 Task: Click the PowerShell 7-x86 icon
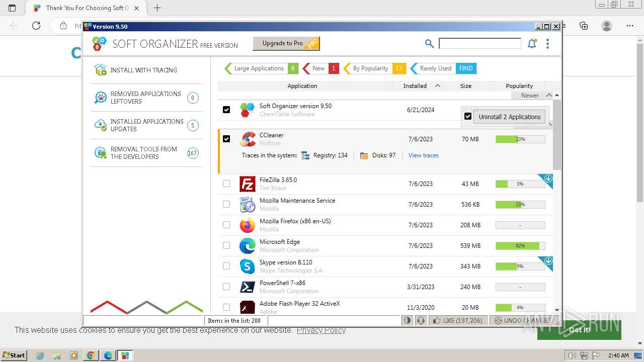[x=248, y=287]
